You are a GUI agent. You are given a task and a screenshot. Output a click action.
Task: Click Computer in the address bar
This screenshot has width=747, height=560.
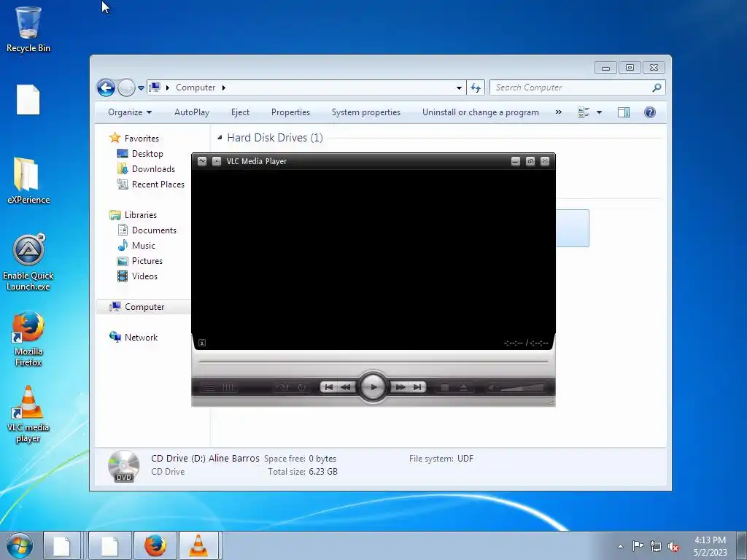[196, 87]
